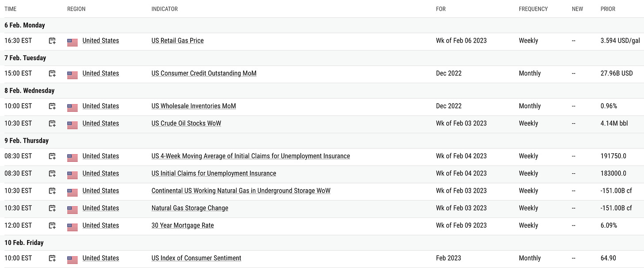This screenshot has height=268, width=644.
Task: Click the Feb 2023 period cell
Action: point(448,258)
